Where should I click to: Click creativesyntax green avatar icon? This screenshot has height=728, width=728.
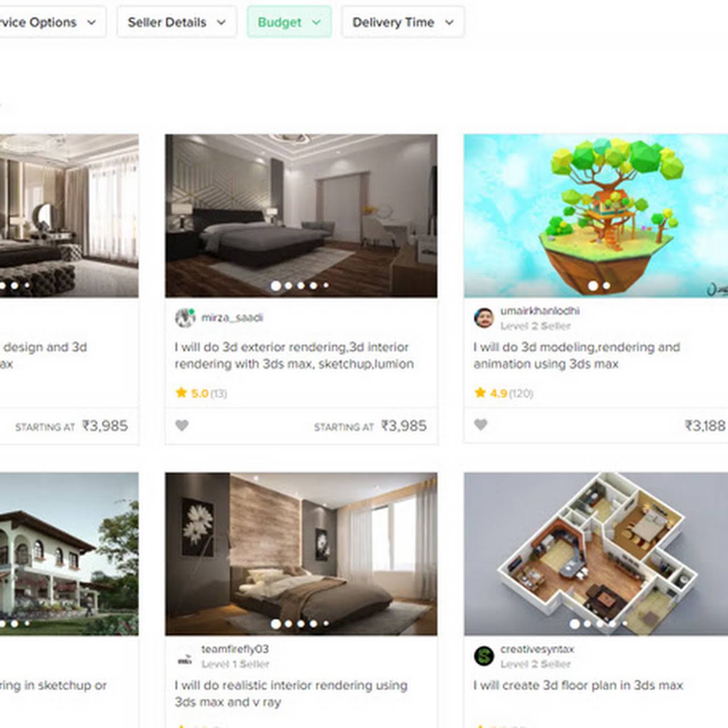[484, 656]
